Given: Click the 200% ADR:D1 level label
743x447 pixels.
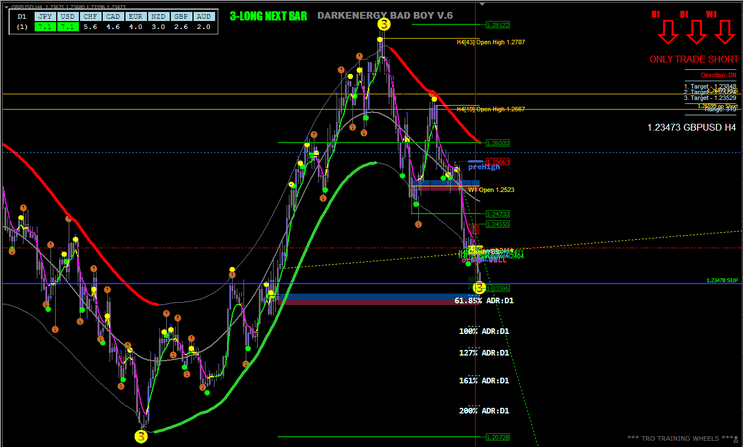Looking at the screenshot, I should [484, 411].
